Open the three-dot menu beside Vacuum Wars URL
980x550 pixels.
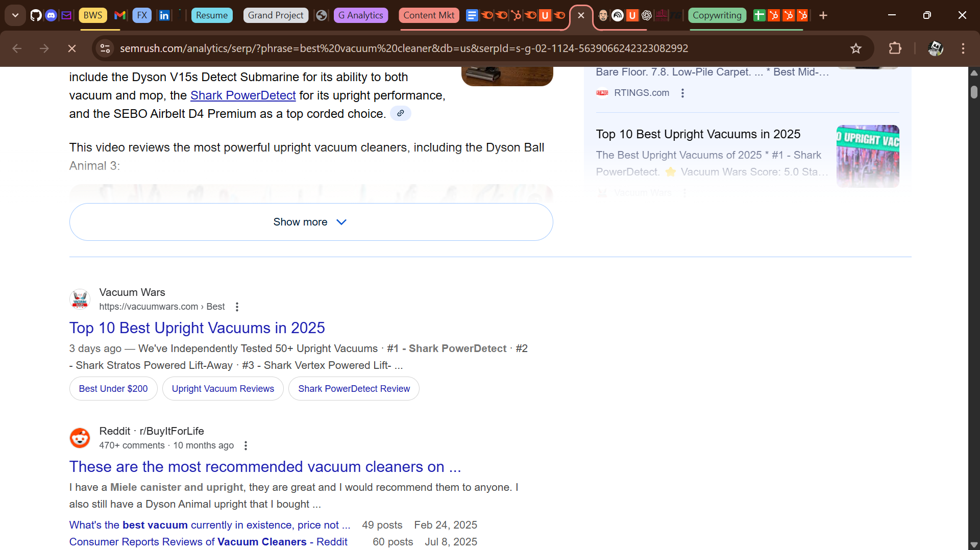pyautogui.click(x=236, y=307)
